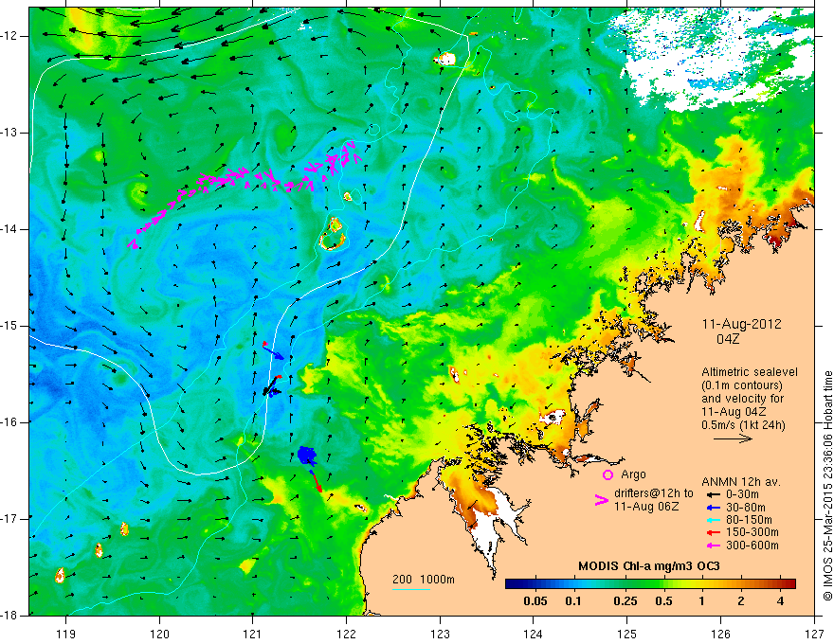Image resolution: width=834 pixels, height=644 pixels.
Task: Click longitude axis label "121"
Action: [x=253, y=634]
